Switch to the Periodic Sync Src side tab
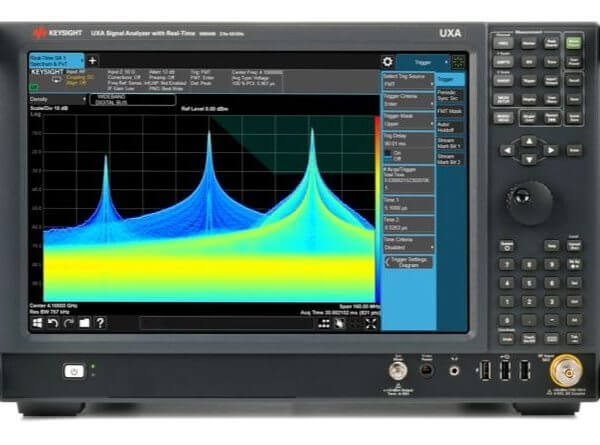600x445 pixels. coord(450,95)
